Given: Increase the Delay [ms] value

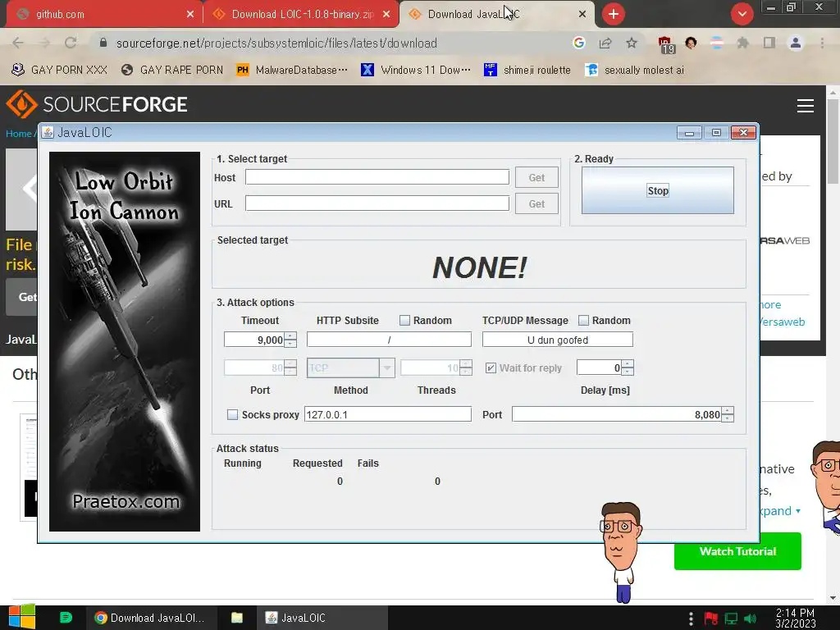Looking at the screenshot, I should [628, 363].
